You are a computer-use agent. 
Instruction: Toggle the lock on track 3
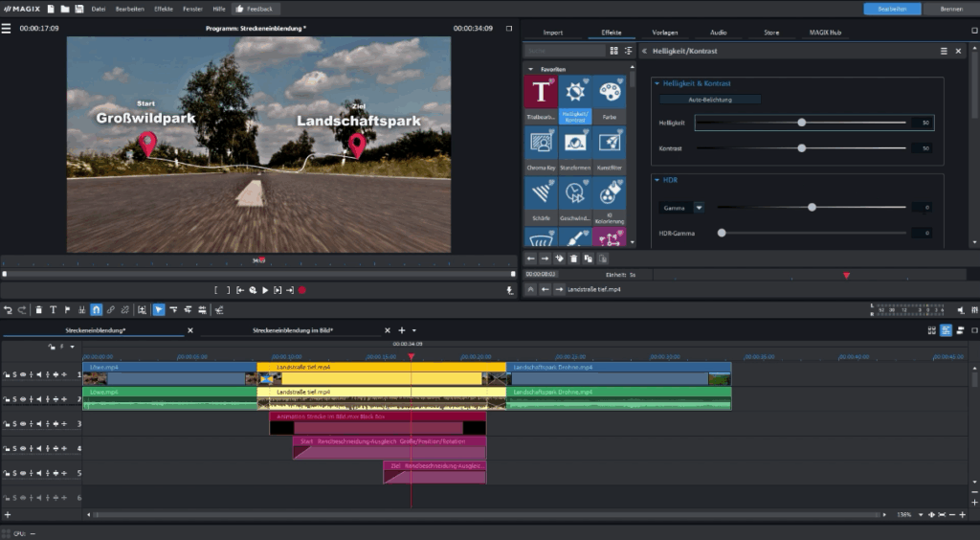coord(6,423)
